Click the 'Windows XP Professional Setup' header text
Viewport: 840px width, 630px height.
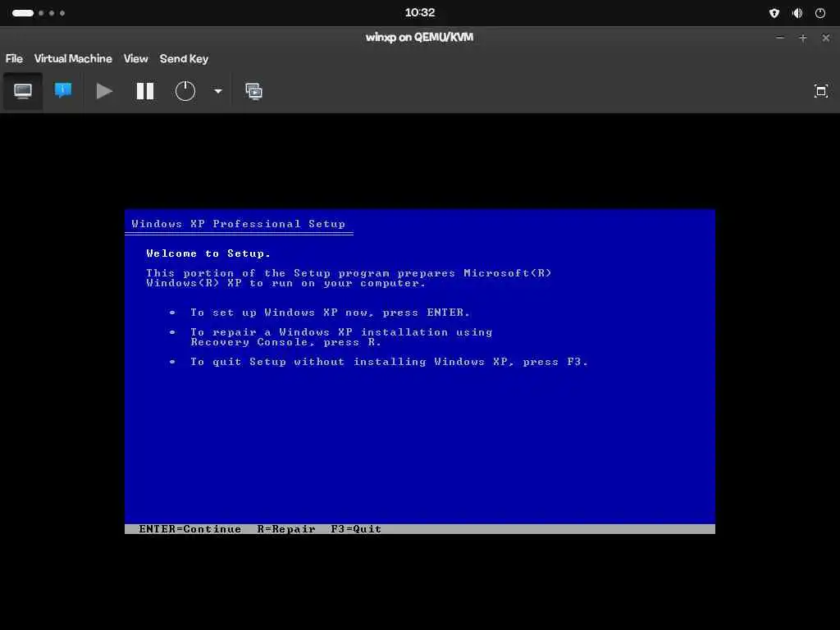pyautogui.click(x=239, y=224)
